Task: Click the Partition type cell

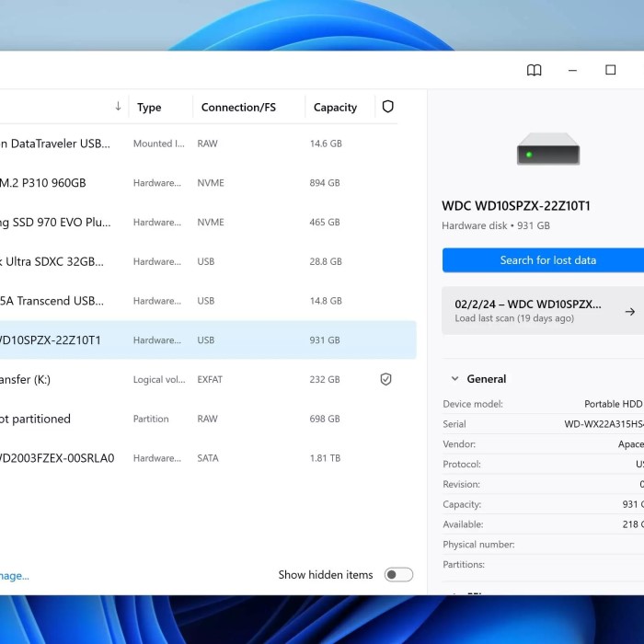Action: coord(151,419)
